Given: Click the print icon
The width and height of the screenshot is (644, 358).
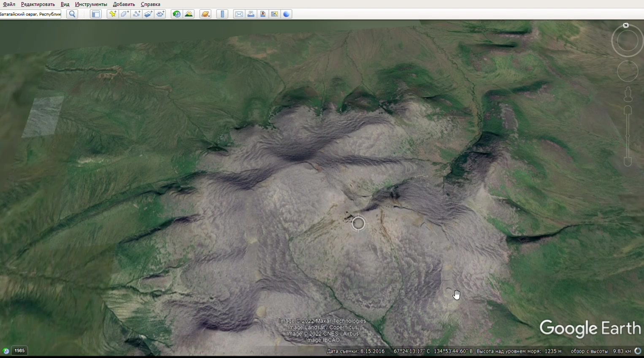Looking at the screenshot, I should coord(251,14).
